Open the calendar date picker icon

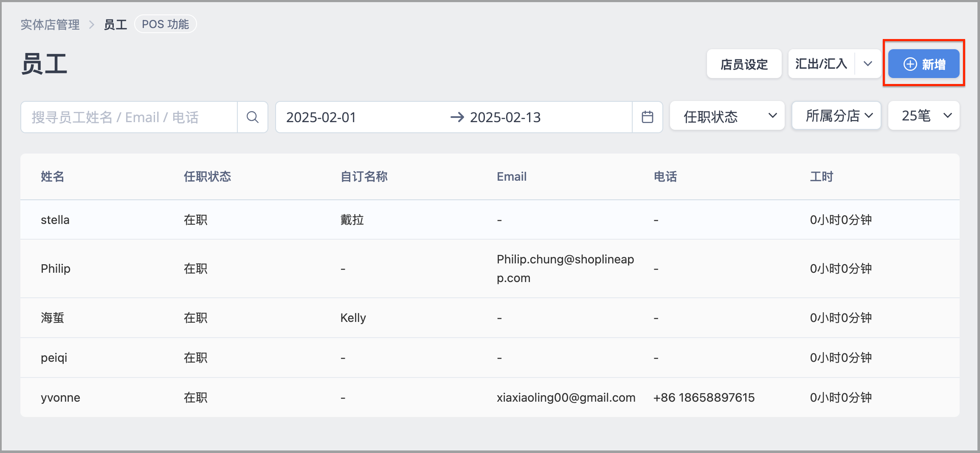pos(647,117)
